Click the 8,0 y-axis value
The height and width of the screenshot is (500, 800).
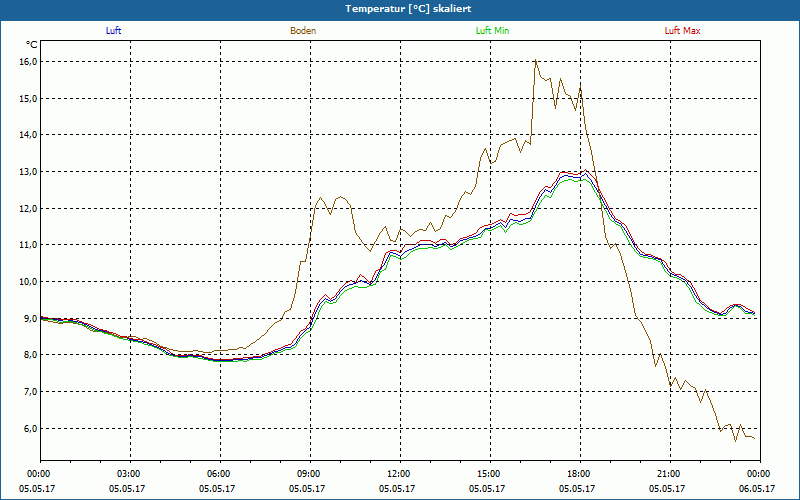(31, 355)
